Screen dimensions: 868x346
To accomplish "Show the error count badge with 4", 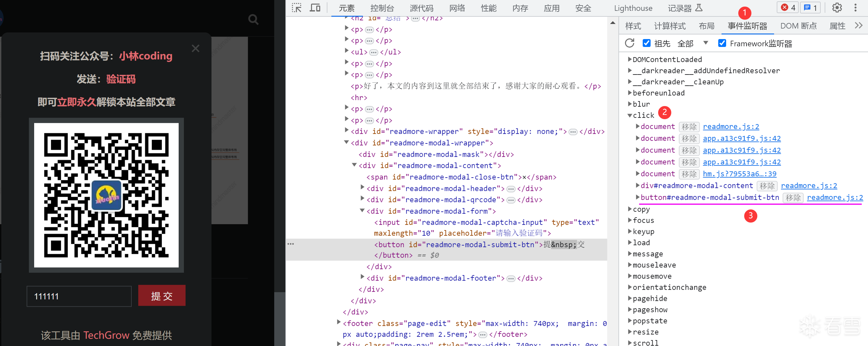I will (788, 8).
